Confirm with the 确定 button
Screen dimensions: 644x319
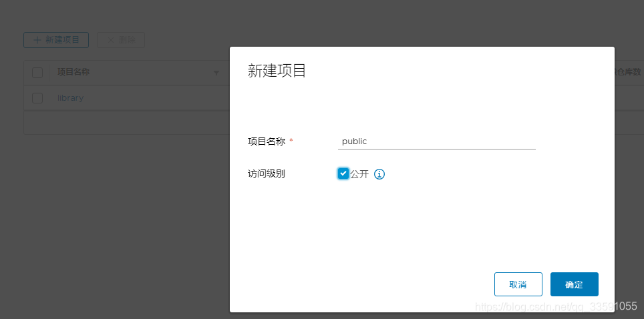pos(574,284)
